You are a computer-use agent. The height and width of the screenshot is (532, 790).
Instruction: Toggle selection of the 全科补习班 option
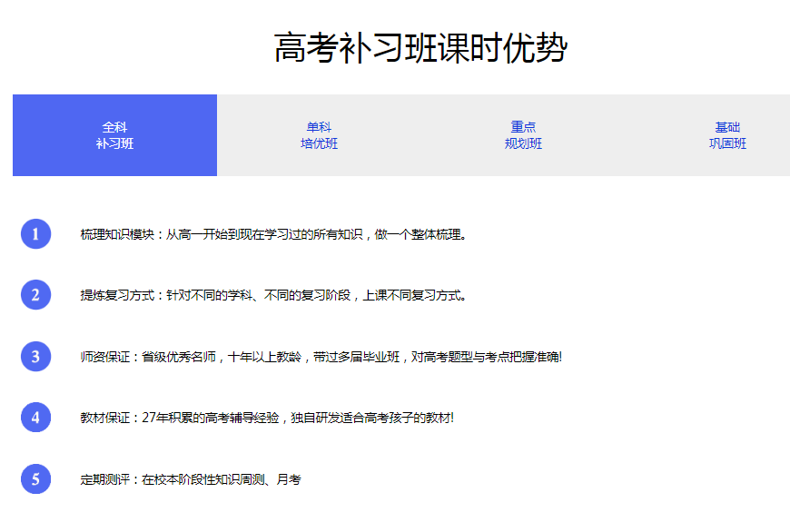tap(114, 134)
